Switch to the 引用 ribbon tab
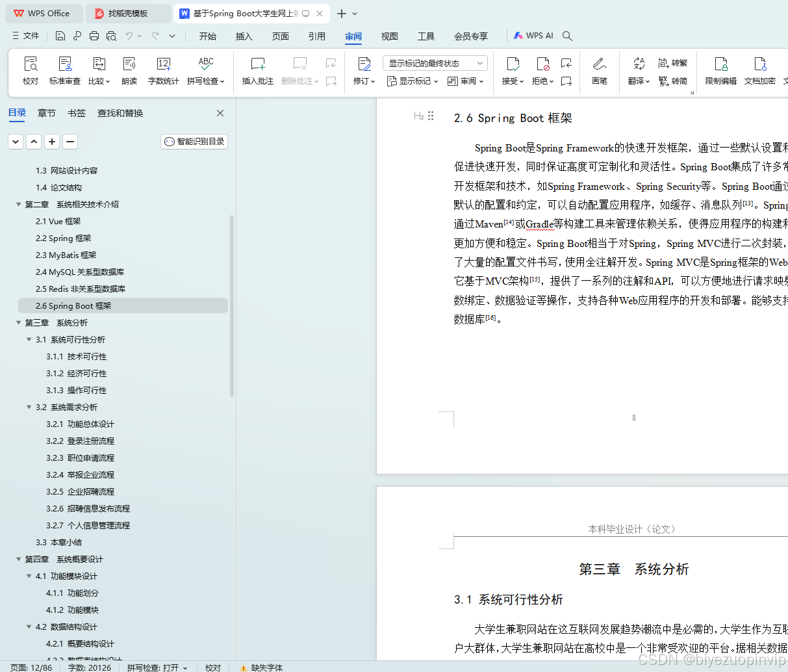The image size is (788, 672). pyautogui.click(x=317, y=36)
